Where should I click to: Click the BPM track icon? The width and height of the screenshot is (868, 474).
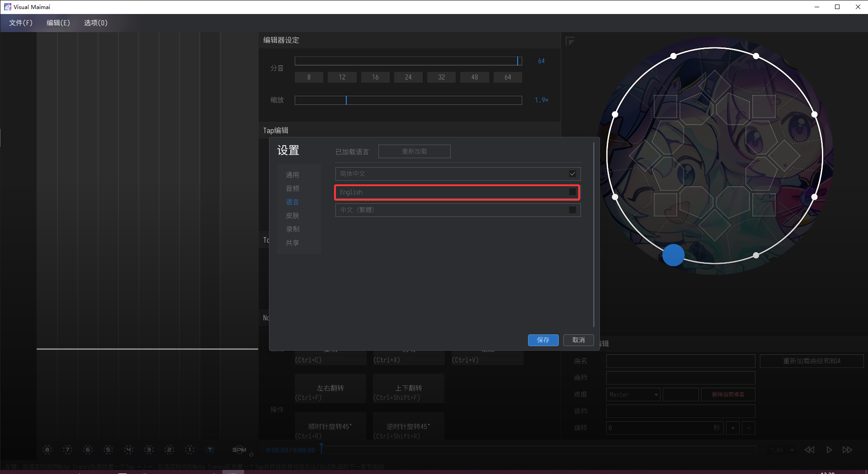[x=239, y=450]
